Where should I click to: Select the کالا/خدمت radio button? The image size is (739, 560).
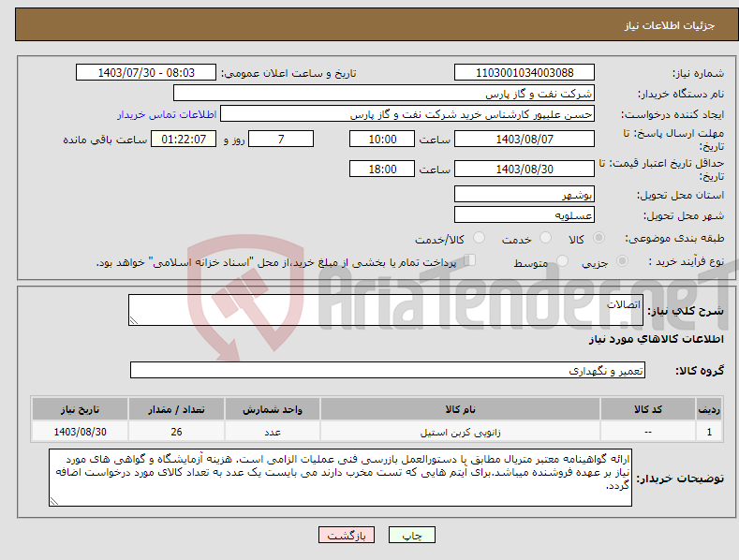click(479, 238)
